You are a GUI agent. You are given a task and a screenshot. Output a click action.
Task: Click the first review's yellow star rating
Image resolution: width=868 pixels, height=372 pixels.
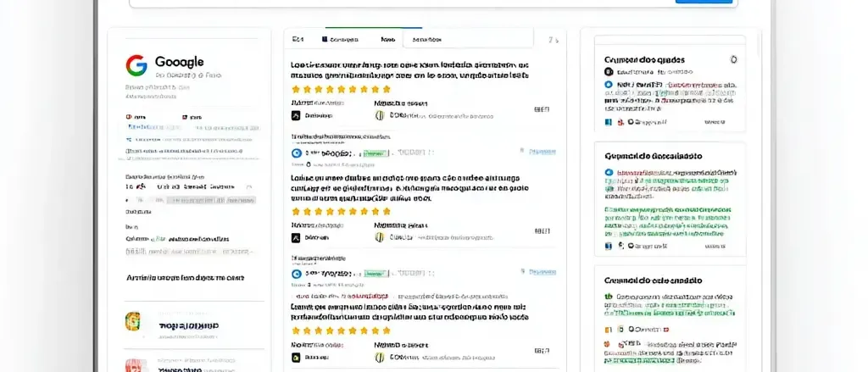(x=341, y=88)
